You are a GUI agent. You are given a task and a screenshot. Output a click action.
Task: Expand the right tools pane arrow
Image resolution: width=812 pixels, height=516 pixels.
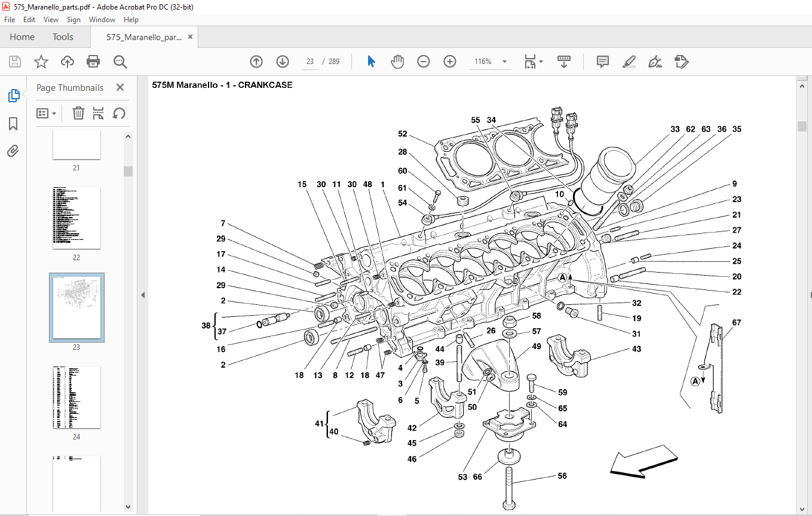810,295
